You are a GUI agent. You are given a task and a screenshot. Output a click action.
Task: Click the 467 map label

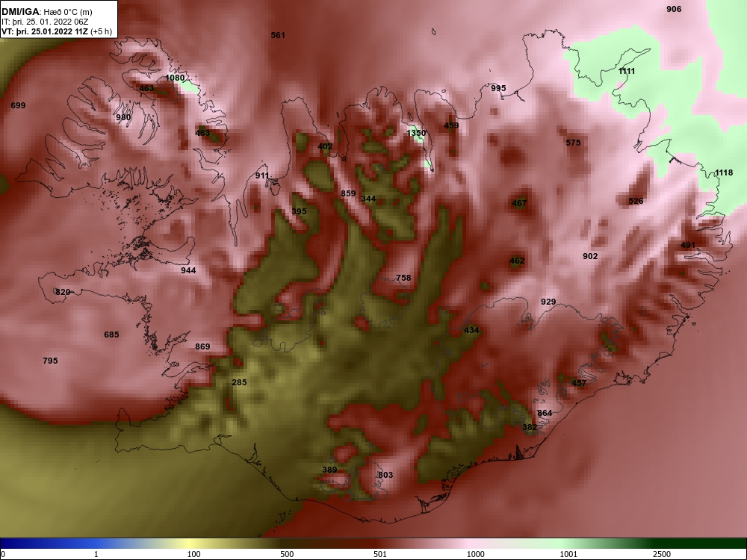tap(519, 204)
